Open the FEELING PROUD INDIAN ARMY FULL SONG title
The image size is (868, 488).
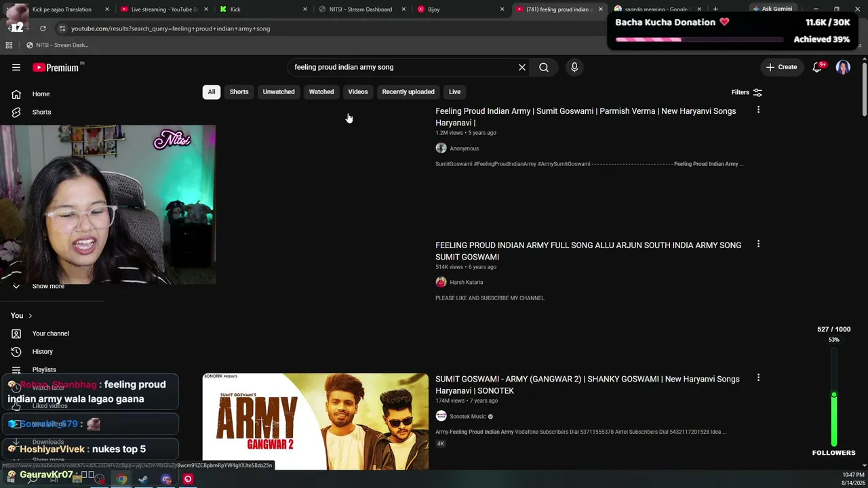point(588,251)
